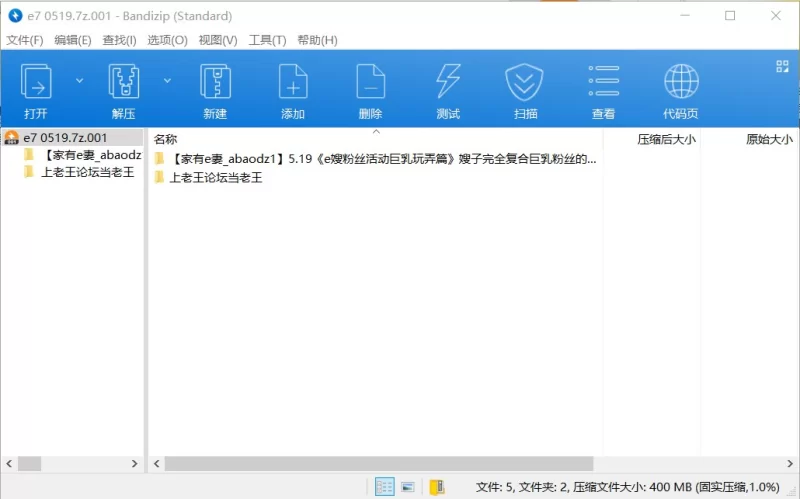
Task: Open the File (文件) menu
Action: pyautogui.click(x=24, y=40)
